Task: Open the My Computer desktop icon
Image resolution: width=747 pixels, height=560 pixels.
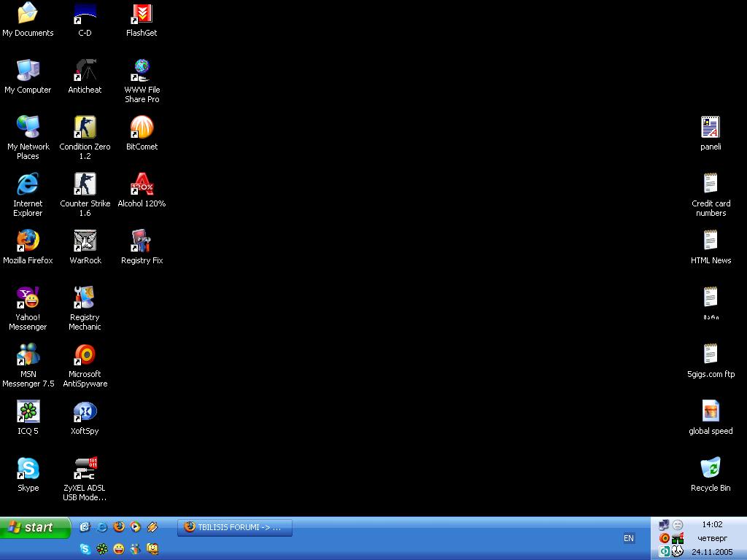Action: [28, 76]
